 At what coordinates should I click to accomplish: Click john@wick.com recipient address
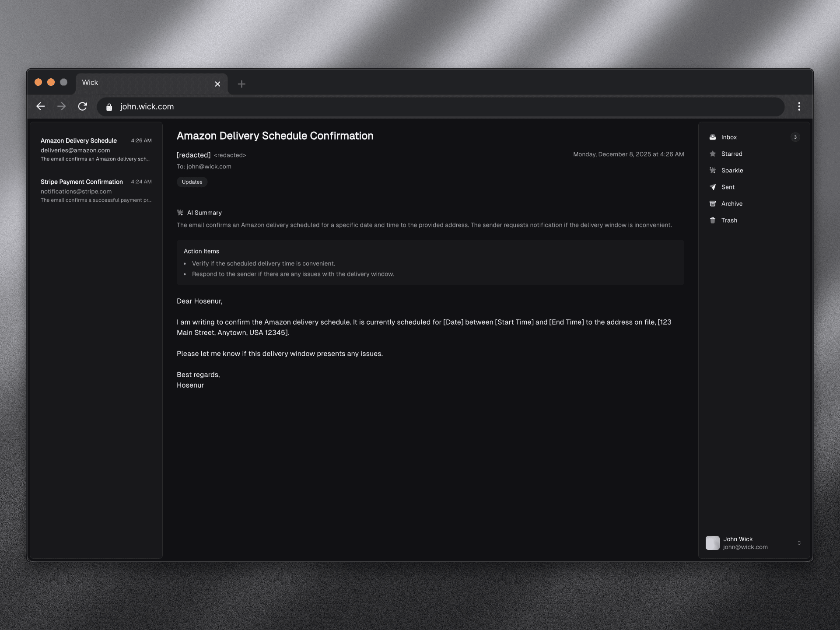(x=209, y=166)
